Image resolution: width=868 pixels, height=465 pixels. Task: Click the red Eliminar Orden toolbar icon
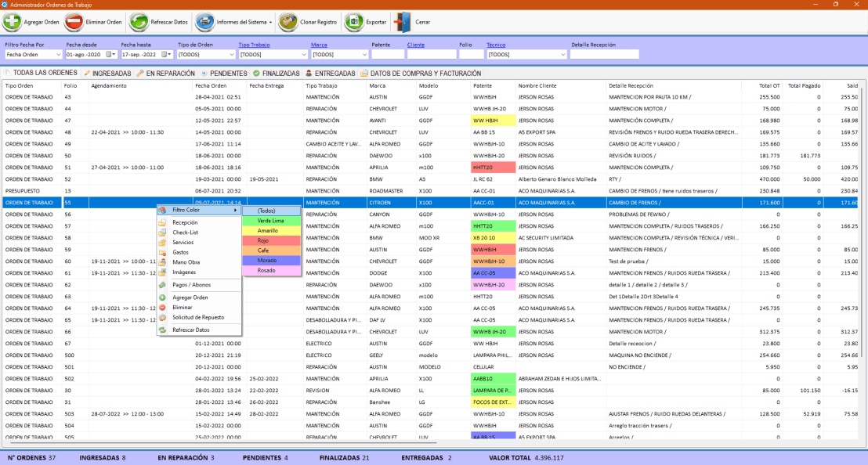[x=74, y=22]
